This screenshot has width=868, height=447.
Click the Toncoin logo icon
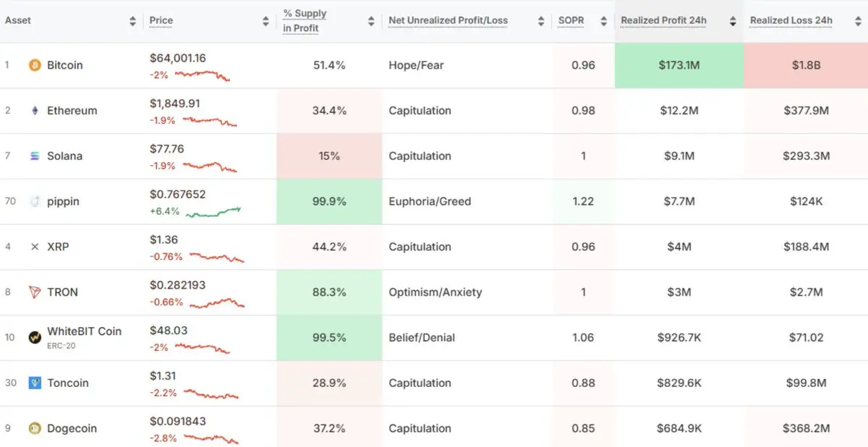tap(35, 383)
